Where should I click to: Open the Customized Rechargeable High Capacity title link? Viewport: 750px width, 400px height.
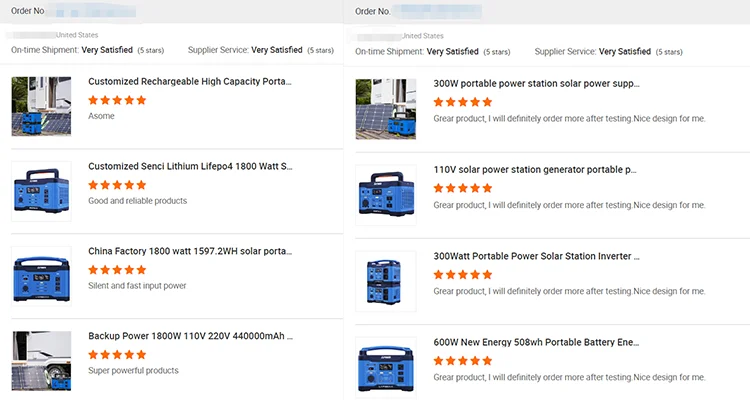tap(190, 82)
